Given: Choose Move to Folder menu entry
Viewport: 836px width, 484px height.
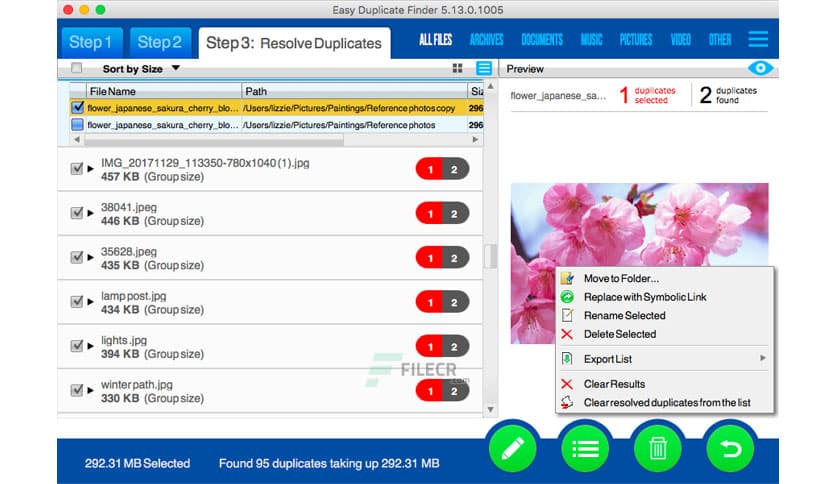Looking at the screenshot, I should pyautogui.click(x=665, y=278).
